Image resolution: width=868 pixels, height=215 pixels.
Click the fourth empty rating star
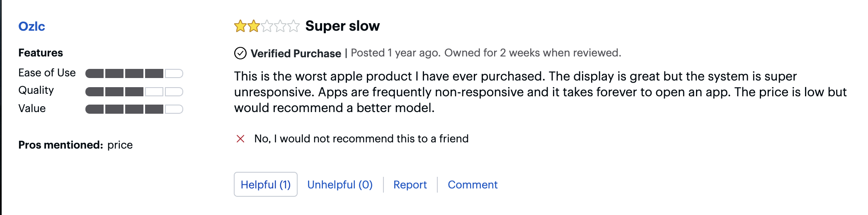click(280, 26)
